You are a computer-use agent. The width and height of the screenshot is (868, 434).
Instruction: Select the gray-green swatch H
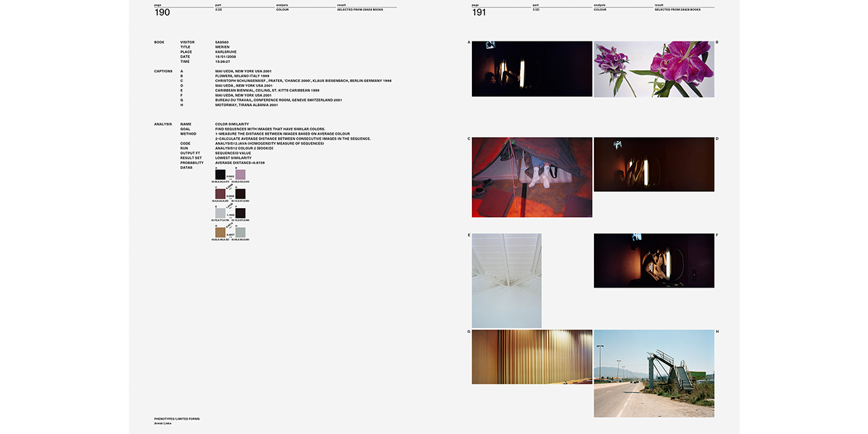coord(241,233)
